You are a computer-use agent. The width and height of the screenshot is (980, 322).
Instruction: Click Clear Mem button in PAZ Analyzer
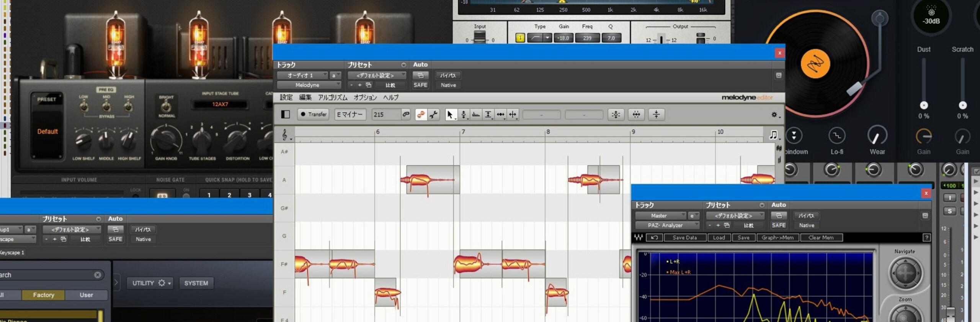821,238
